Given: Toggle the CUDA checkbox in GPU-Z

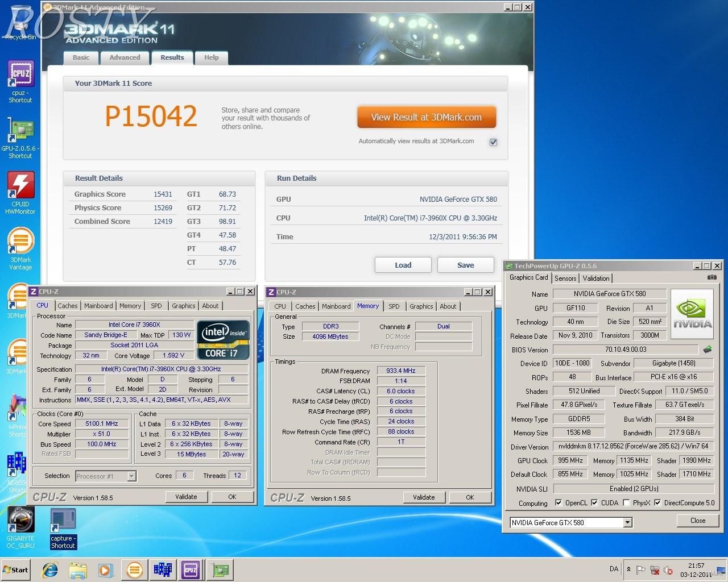Looking at the screenshot, I should [594, 503].
